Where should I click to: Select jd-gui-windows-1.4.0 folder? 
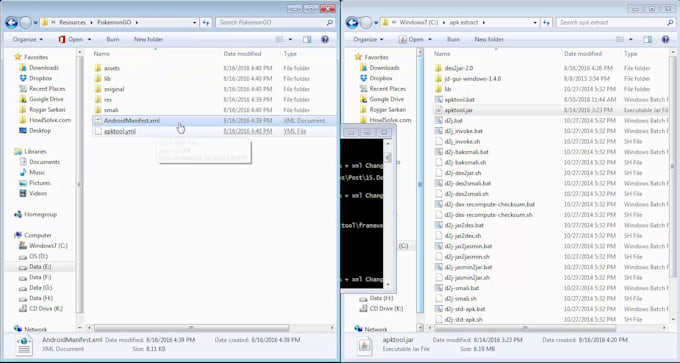(x=473, y=78)
